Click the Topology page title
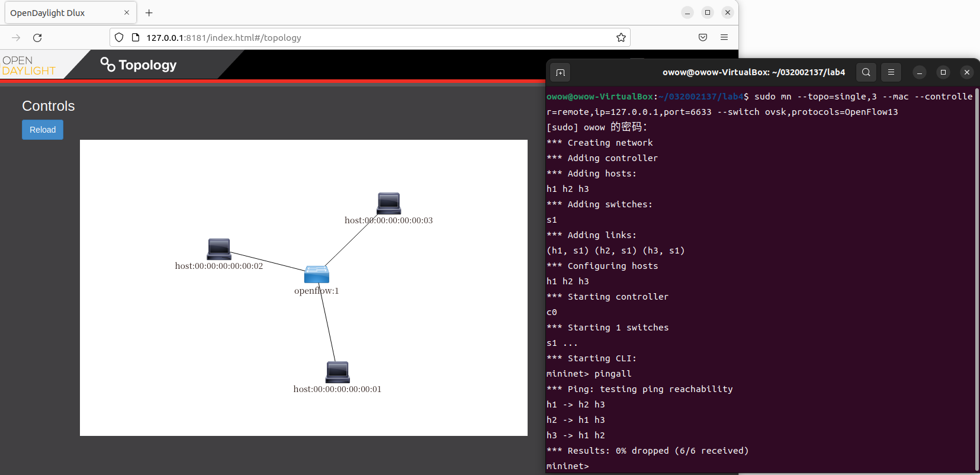The height and width of the screenshot is (475, 980). click(147, 65)
